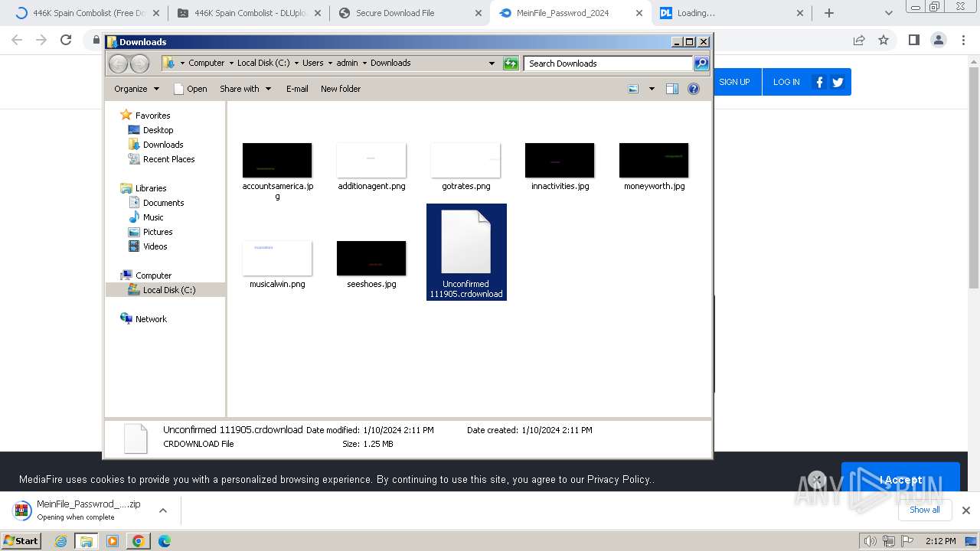Select Computer in navigation pane
This screenshot has width=980, height=551.
click(x=153, y=275)
